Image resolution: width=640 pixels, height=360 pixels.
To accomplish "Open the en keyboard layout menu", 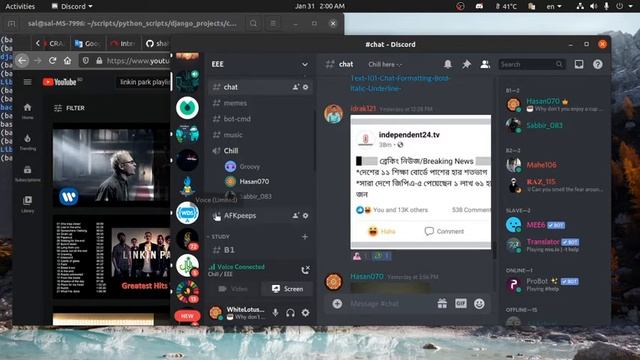I will point(554,6).
